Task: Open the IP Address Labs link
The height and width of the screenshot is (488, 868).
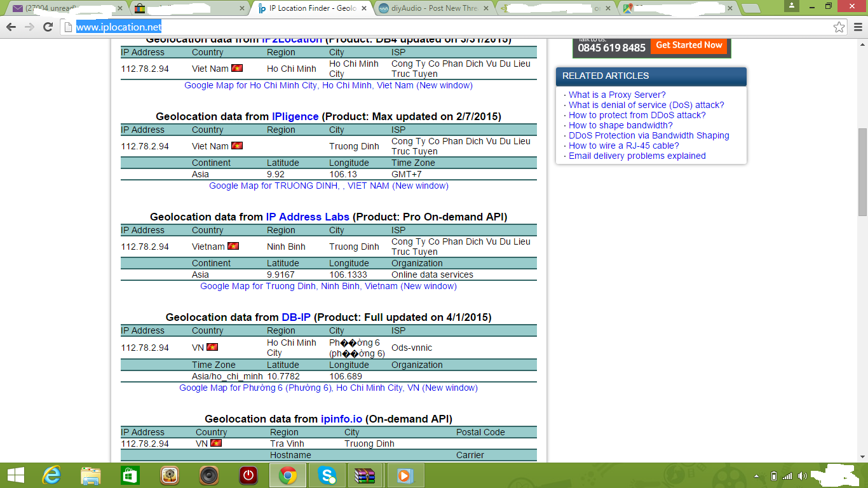Action: (x=308, y=217)
